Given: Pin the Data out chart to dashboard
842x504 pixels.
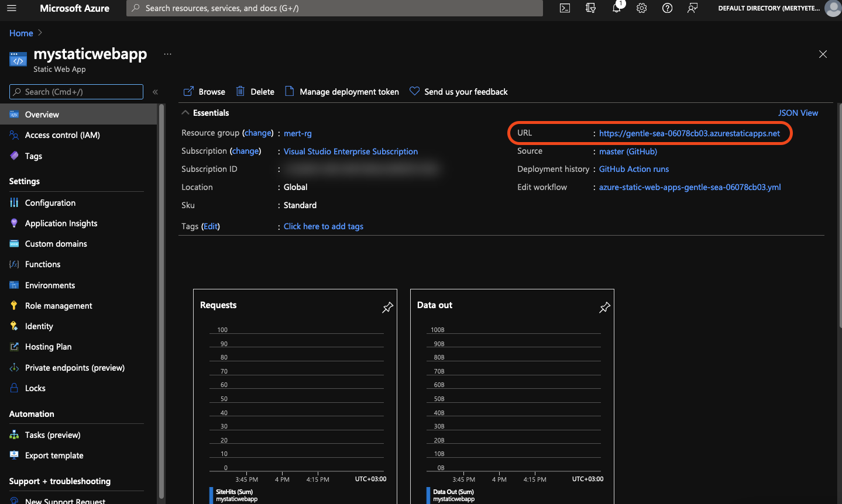Looking at the screenshot, I should pyautogui.click(x=604, y=308).
